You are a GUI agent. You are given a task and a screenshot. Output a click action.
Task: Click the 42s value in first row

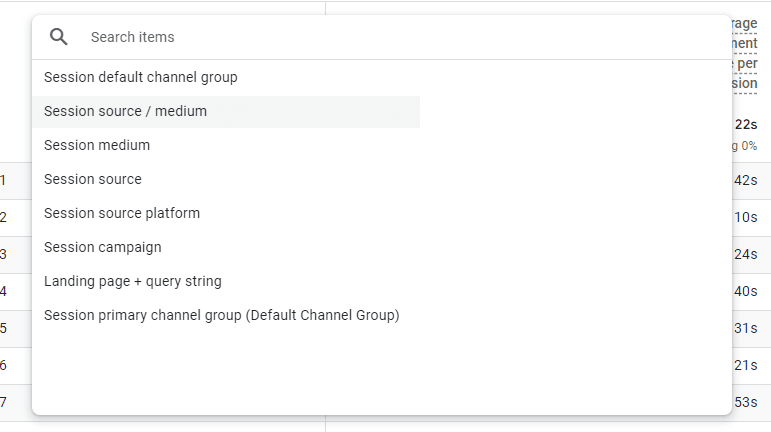746,180
